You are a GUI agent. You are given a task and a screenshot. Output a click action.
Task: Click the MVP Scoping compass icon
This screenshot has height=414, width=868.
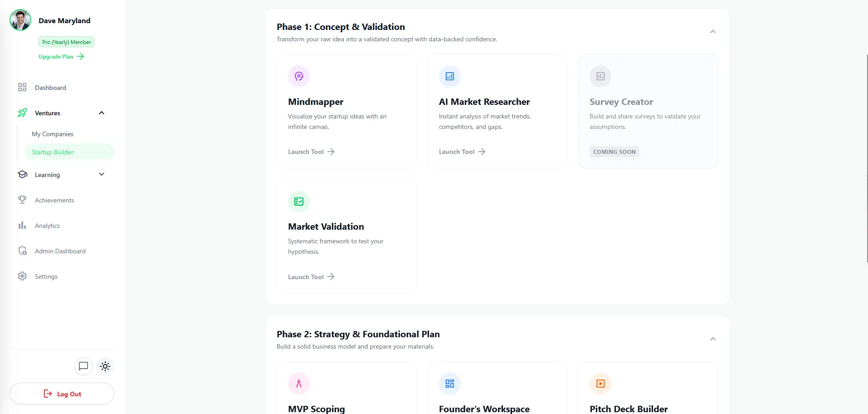(299, 384)
